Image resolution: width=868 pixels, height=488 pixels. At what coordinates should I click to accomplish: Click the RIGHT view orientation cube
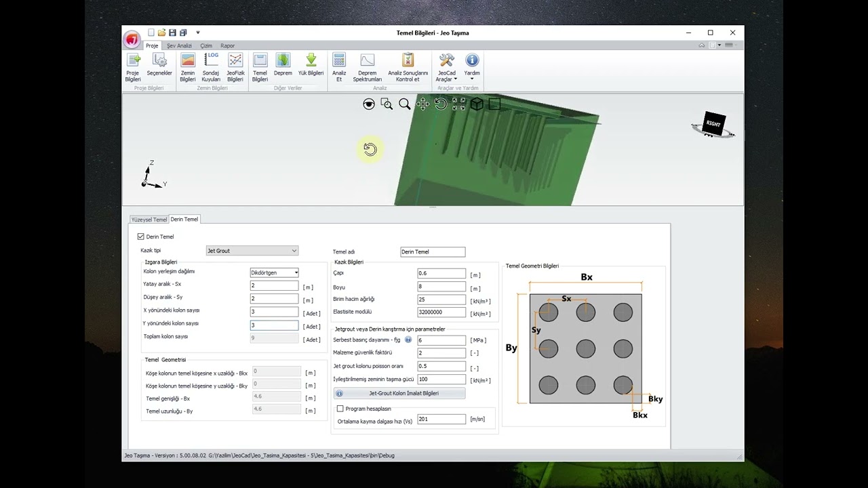pos(713,124)
